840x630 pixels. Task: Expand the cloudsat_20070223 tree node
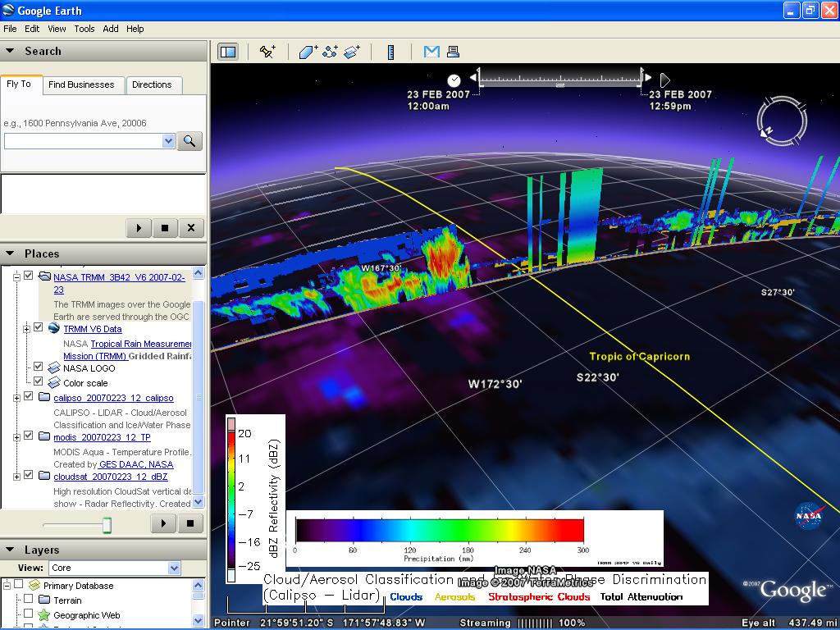(x=16, y=477)
